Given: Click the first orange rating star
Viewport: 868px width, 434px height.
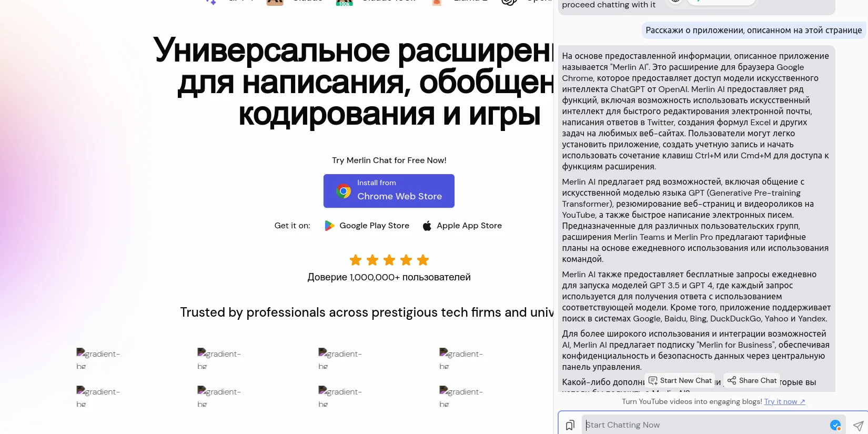Looking at the screenshot, I should pyautogui.click(x=356, y=260).
